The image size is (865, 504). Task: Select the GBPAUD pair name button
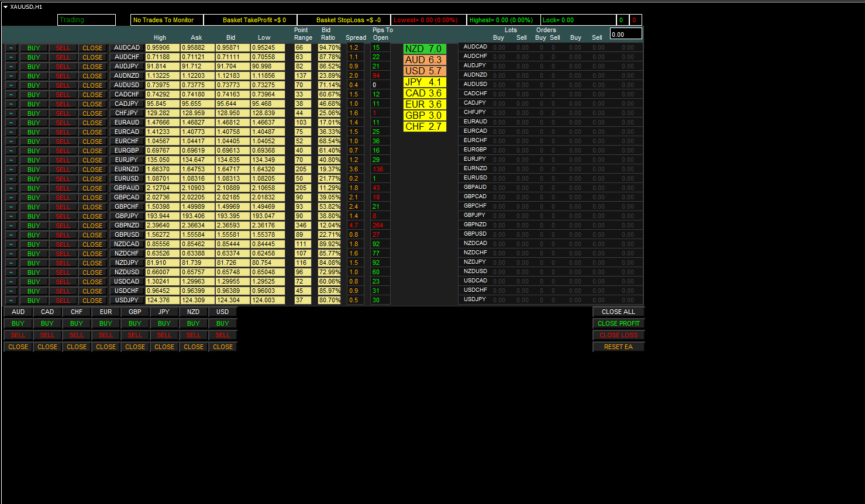pyautogui.click(x=127, y=188)
